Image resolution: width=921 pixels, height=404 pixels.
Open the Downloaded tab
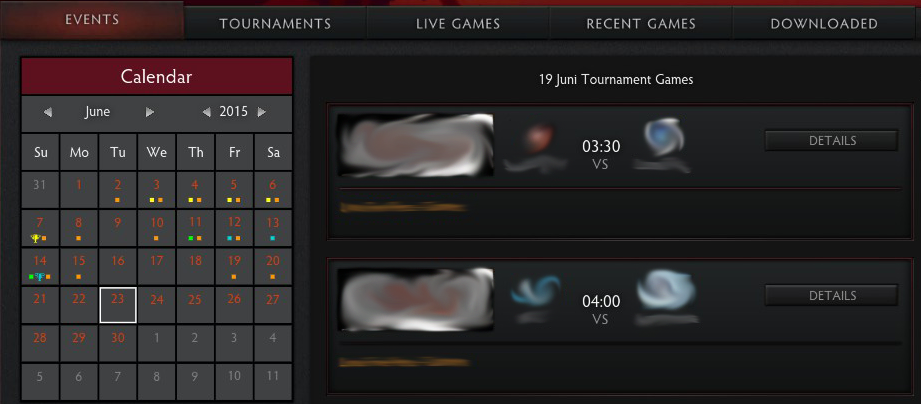[824, 24]
